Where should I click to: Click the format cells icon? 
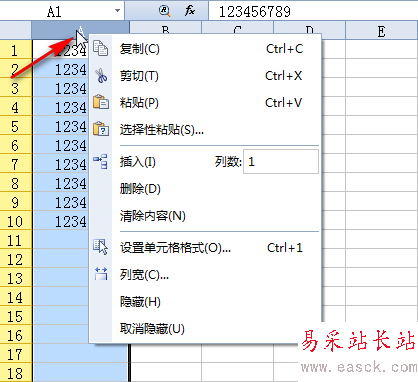pyautogui.click(x=101, y=247)
